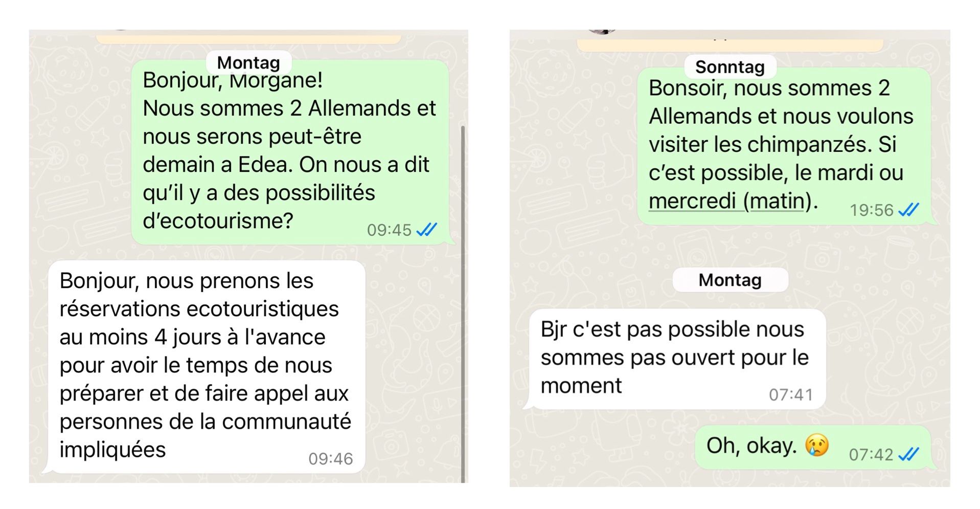Click the yellow banner atop right chat
The height and width of the screenshot is (509, 980).
[x=730, y=45]
